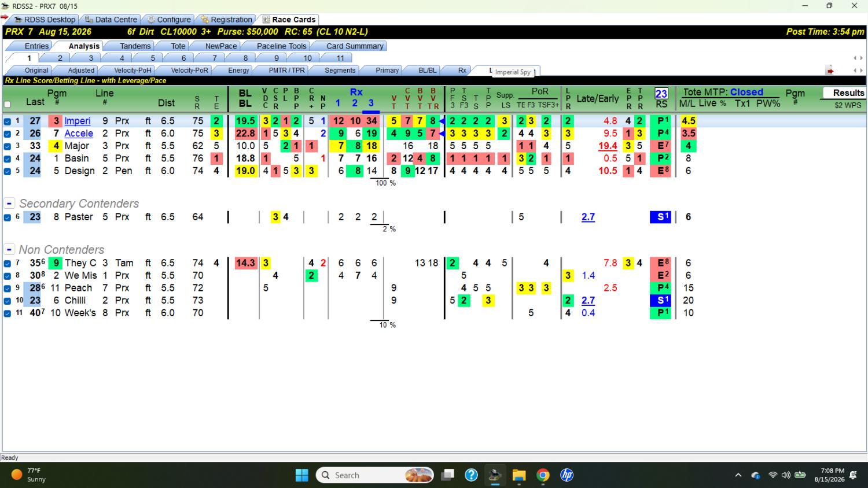This screenshot has width=868, height=488.
Task: Click the Registration tab icon
Action: point(205,20)
